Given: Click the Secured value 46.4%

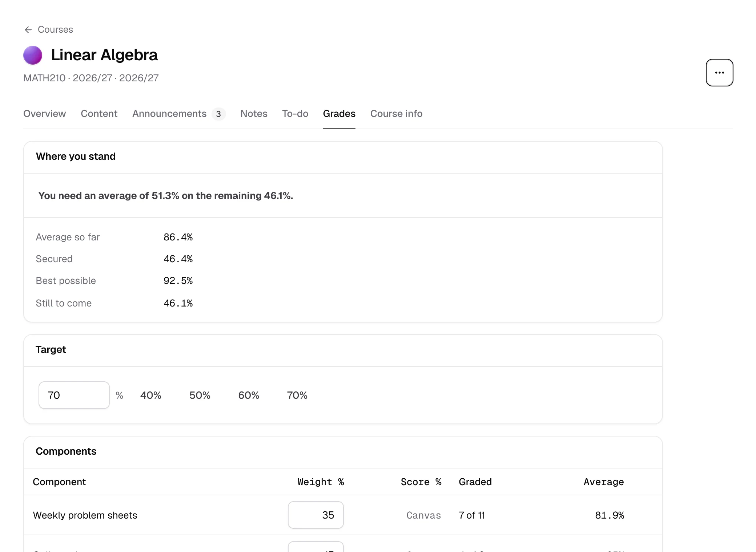Looking at the screenshot, I should click(x=178, y=259).
